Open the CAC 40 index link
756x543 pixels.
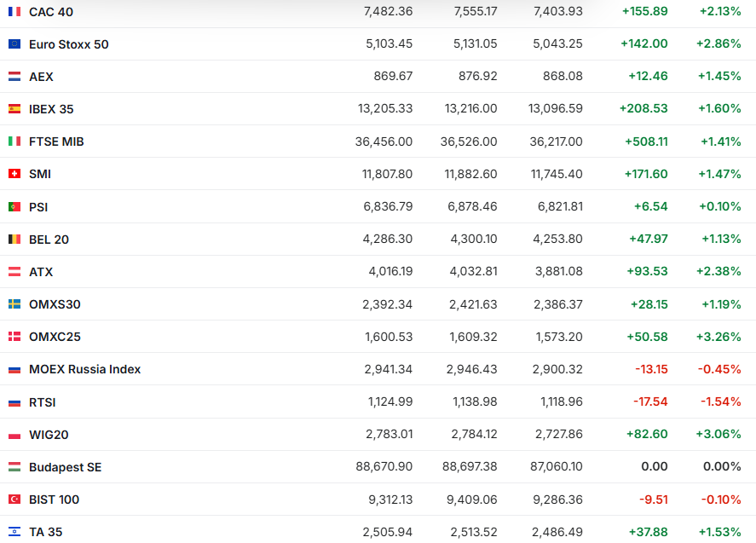tap(49, 12)
